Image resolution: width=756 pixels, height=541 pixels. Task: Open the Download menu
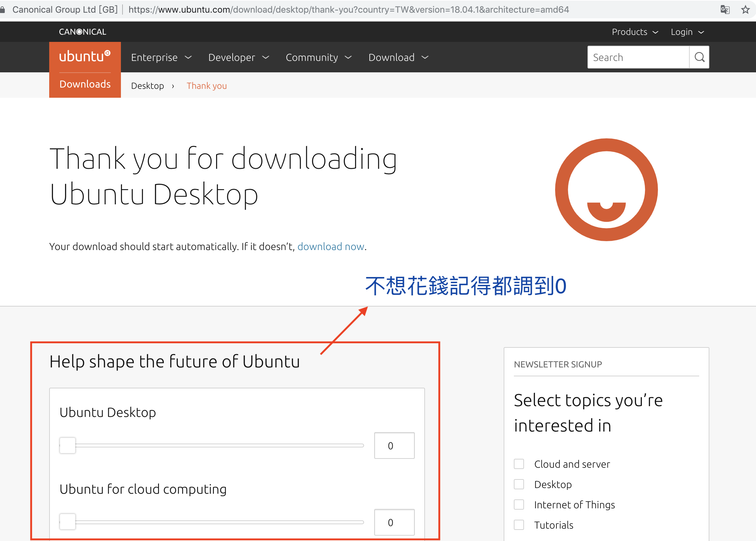pos(399,57)
